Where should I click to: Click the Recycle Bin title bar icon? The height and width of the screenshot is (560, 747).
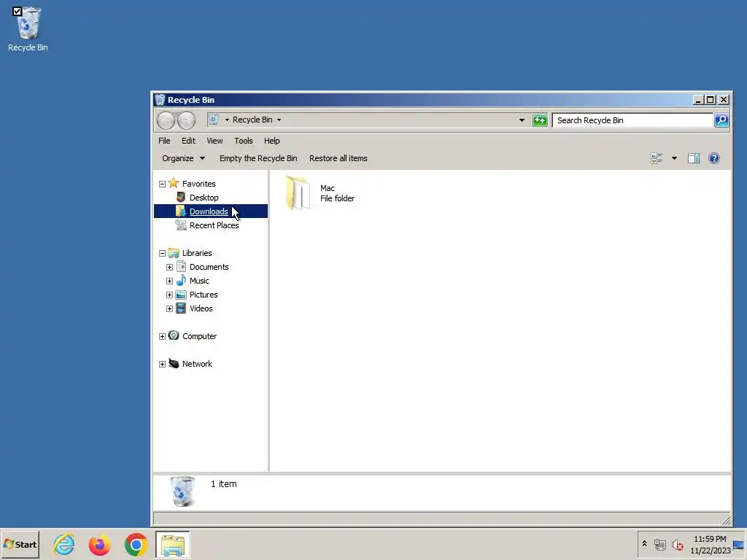tap(160, 100)
